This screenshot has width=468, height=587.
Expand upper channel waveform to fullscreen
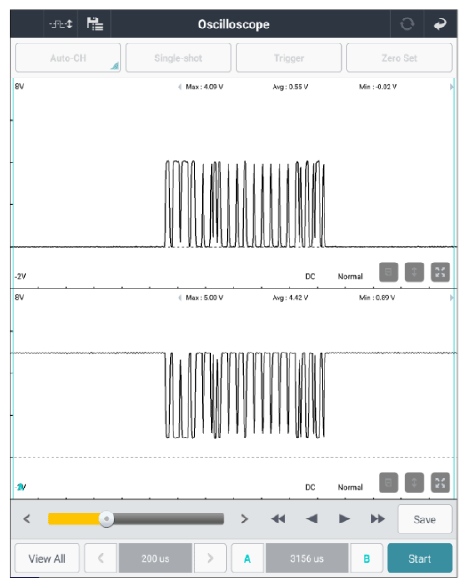click(440, 272)
